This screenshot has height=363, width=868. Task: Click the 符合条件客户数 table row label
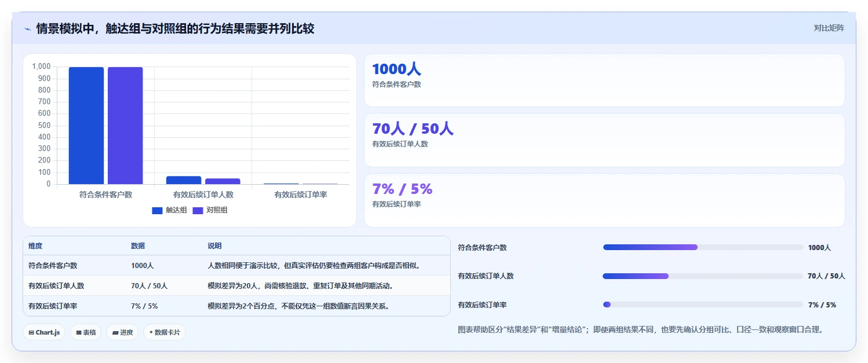53,266
